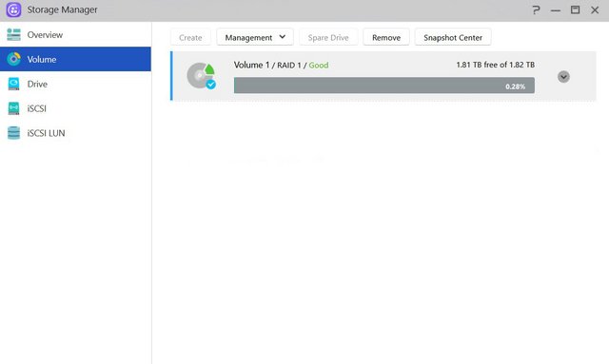
Task: Open the Overview section
Action: point(45,35)
